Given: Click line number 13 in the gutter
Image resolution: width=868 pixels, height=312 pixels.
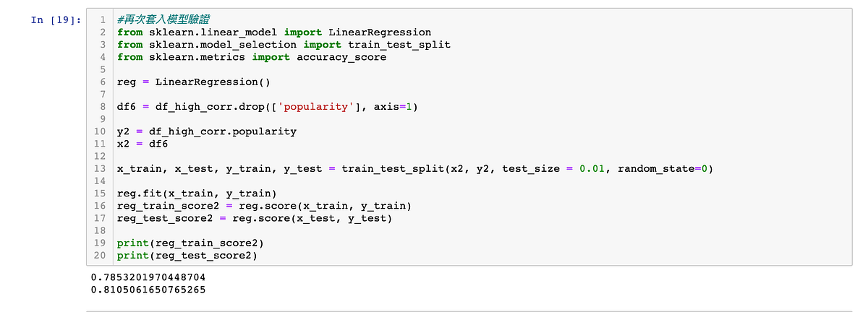Looking at the screenshot, I should tap(101, 168).
